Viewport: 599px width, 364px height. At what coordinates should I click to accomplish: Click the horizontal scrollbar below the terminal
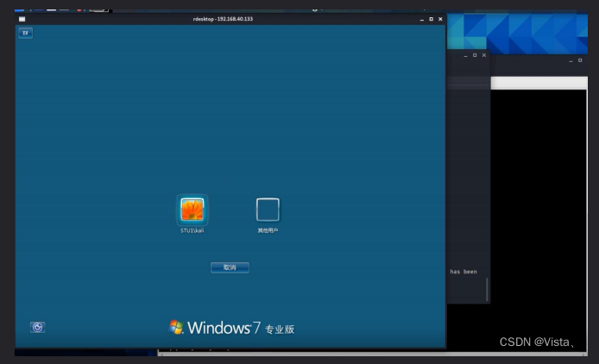373,354
